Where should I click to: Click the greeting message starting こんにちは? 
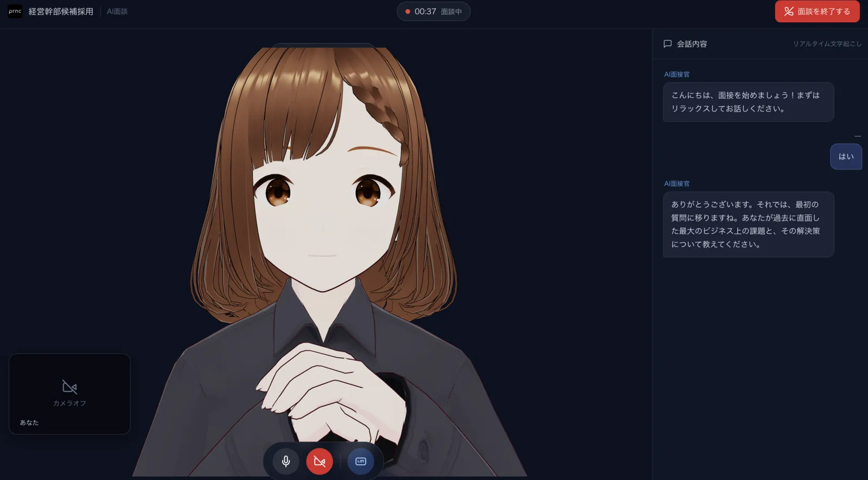pos(748,102)
